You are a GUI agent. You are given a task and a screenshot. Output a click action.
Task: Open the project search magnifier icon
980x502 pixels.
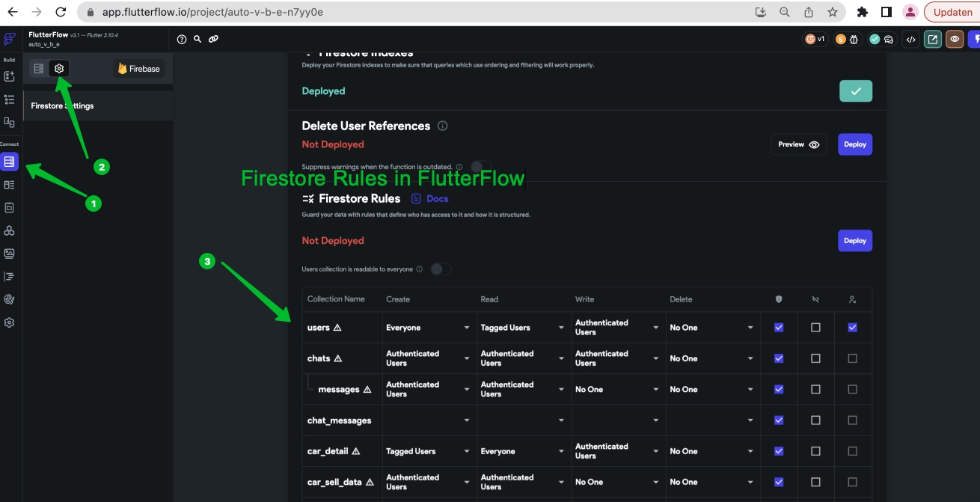click(x=197, y=39)
